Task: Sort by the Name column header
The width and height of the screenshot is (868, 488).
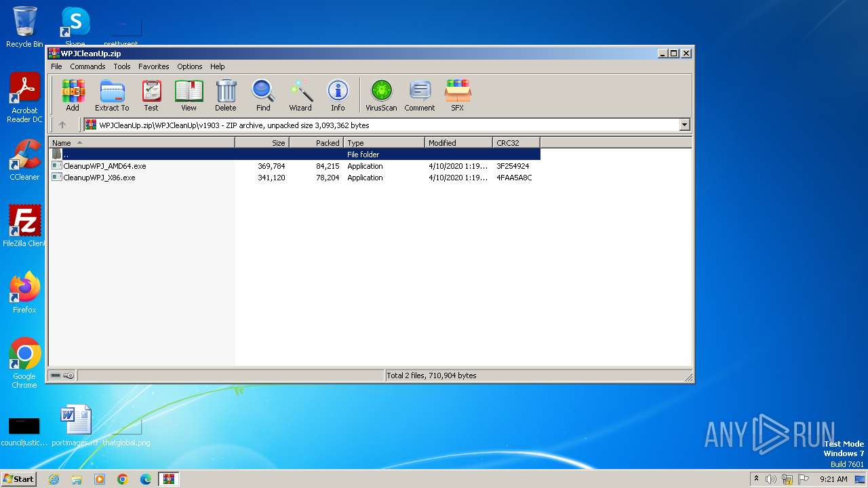Action: pos(142,143)
